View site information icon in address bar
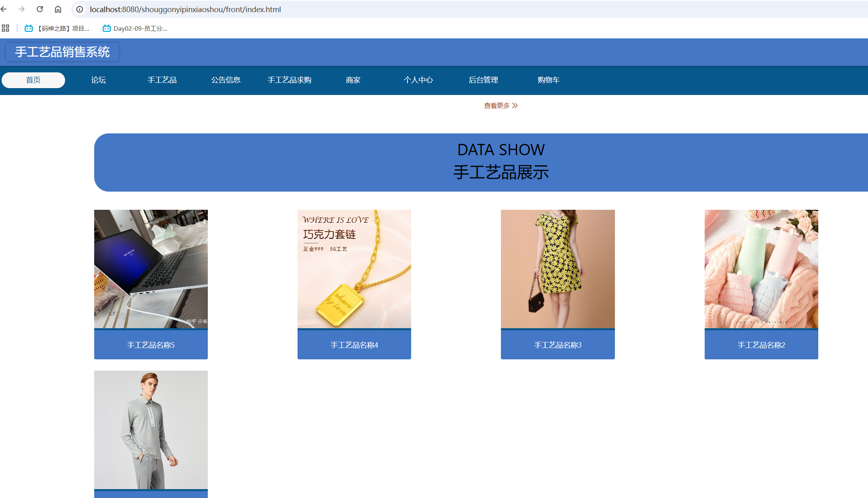This screenshot has height=498, width=868. pyautogui.click(x=80, y=9)
